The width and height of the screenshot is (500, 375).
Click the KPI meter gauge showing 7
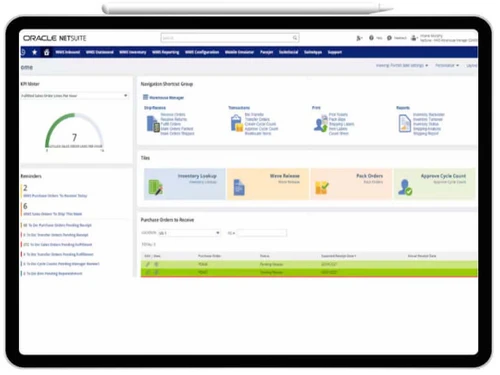tap(74, 132)
